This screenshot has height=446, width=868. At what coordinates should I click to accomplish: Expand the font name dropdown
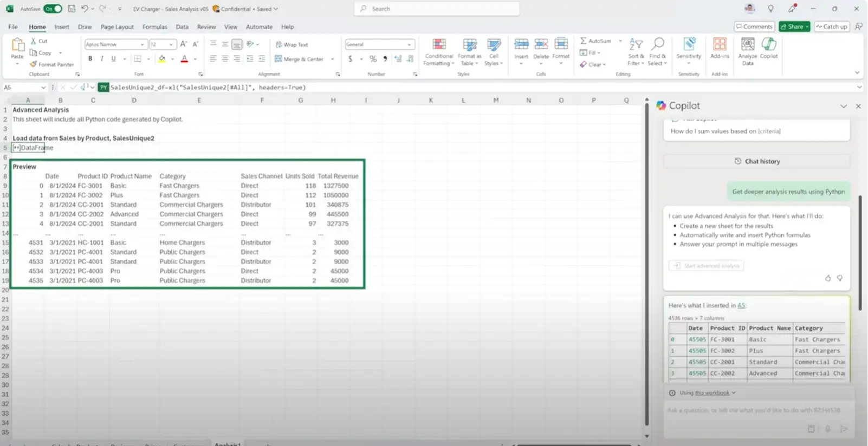click(x=142, y=44)
